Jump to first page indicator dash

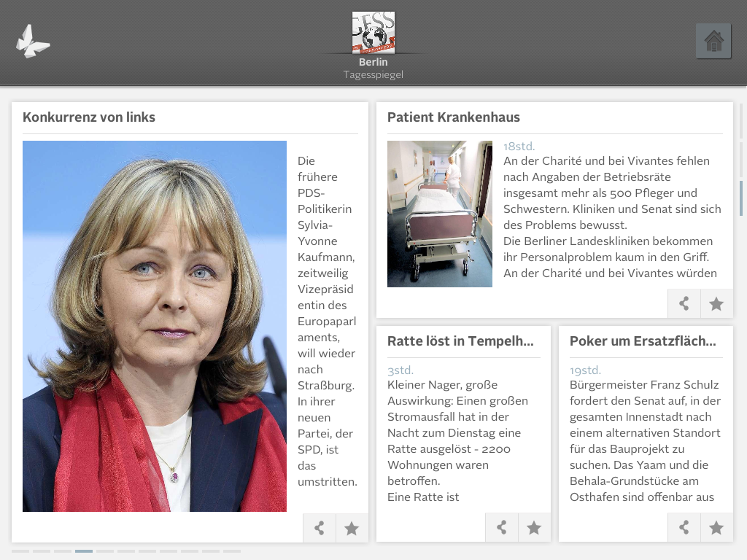[20, 551]
